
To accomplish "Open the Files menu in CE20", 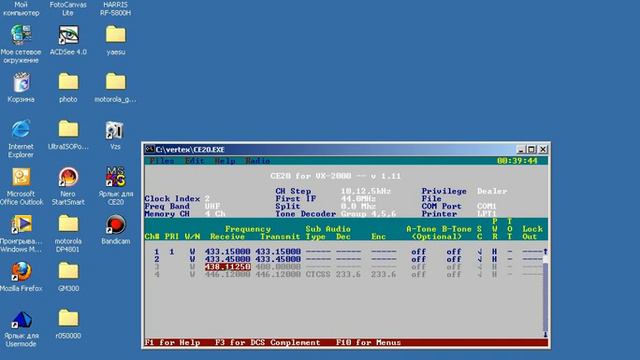I will (x=162, y=161).
